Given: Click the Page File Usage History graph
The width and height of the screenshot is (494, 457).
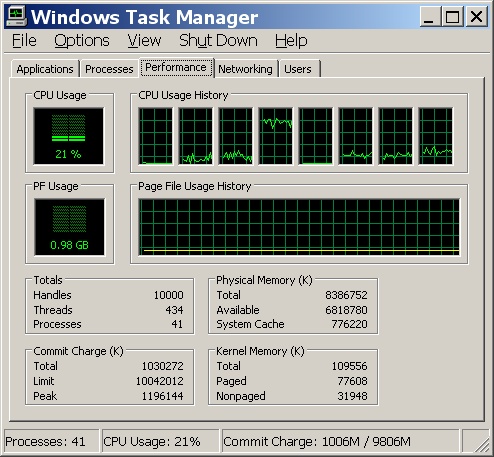Looking at the screenshot, I should [299, 227].
